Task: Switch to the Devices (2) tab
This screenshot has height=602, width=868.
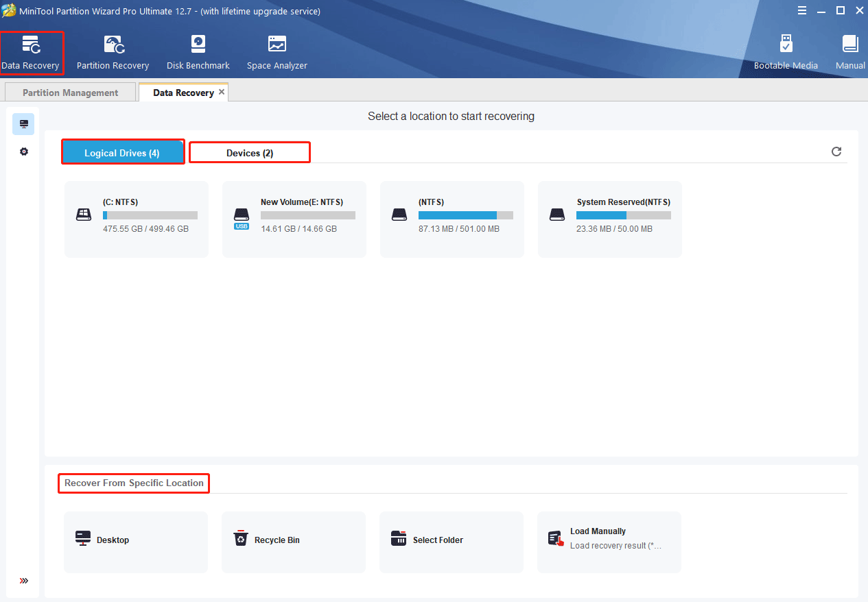Action: click(250, 153)
